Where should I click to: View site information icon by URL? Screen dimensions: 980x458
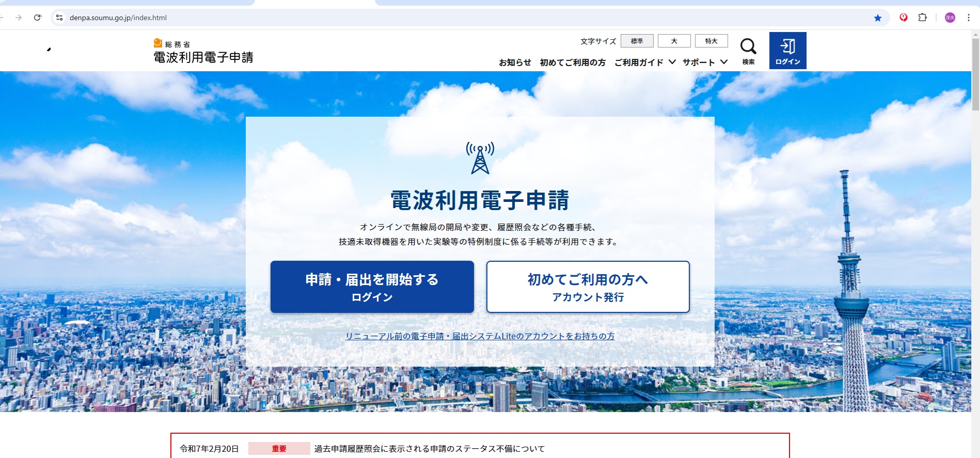[59, 18]
